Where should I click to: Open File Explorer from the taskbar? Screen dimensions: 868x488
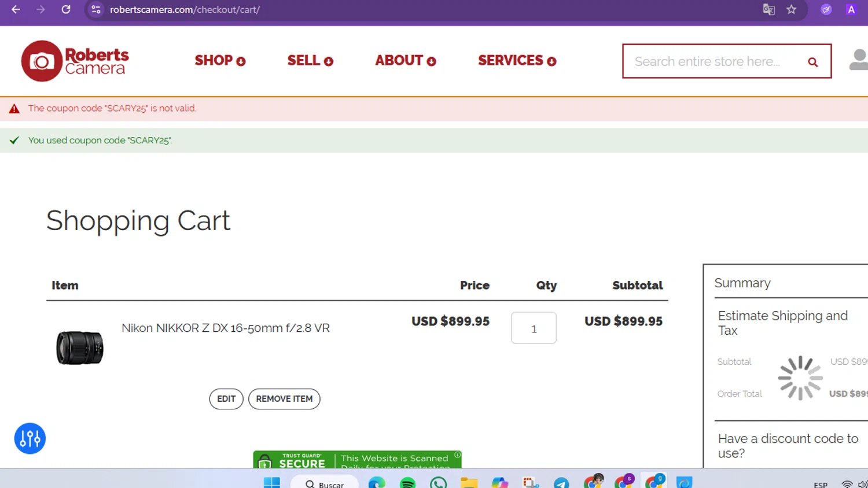click(x=469, y=483)
